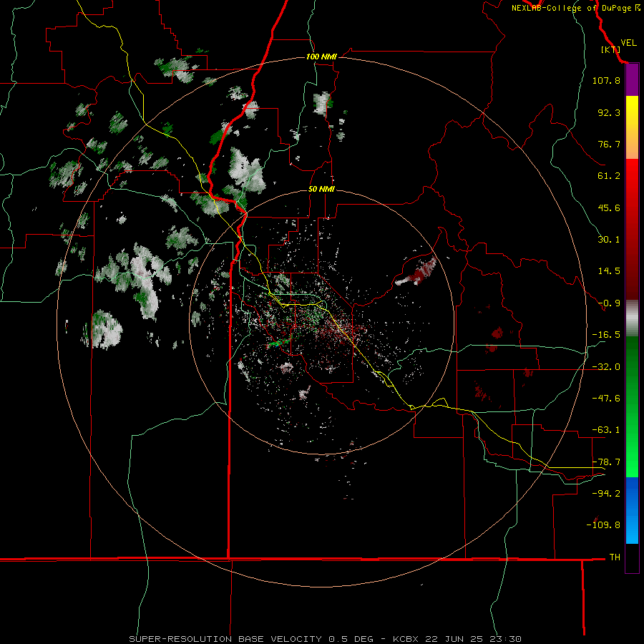This screenshot has height=644, width=644.
Task: Click the 107.8 value on velocity scale
Action: 606,80
